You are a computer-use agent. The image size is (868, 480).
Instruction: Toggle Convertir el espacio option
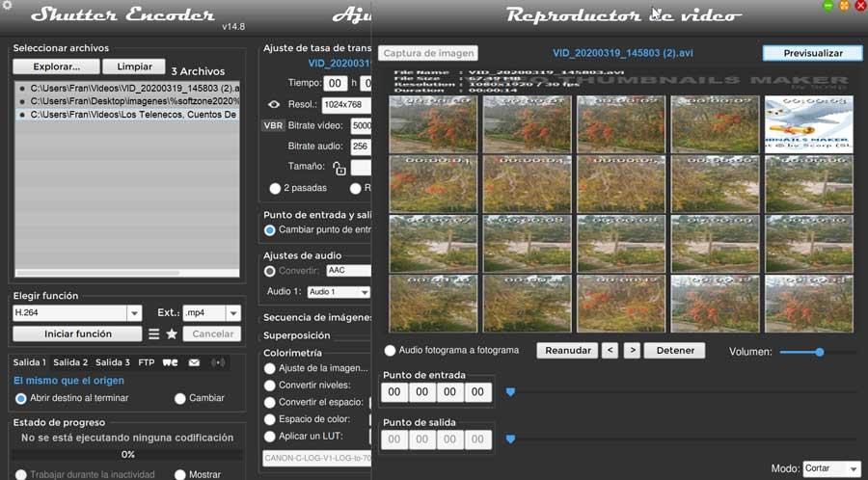pyautogui.click(x=270, y=403)
